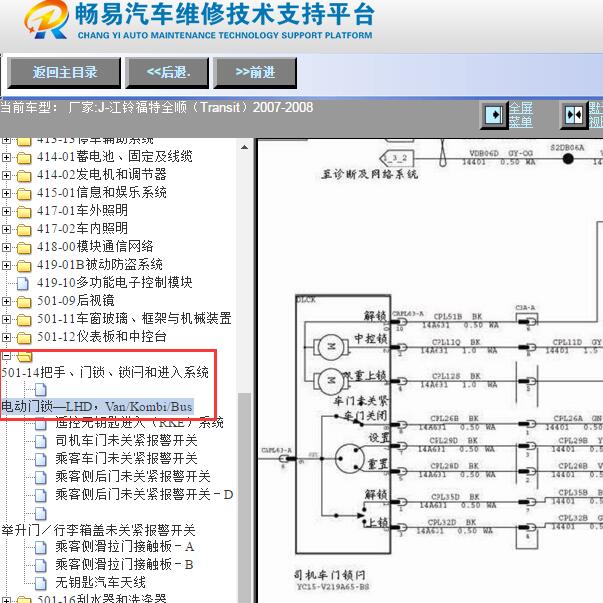Open 乘客车门未关紧报警开关 item

coord(126,458)
